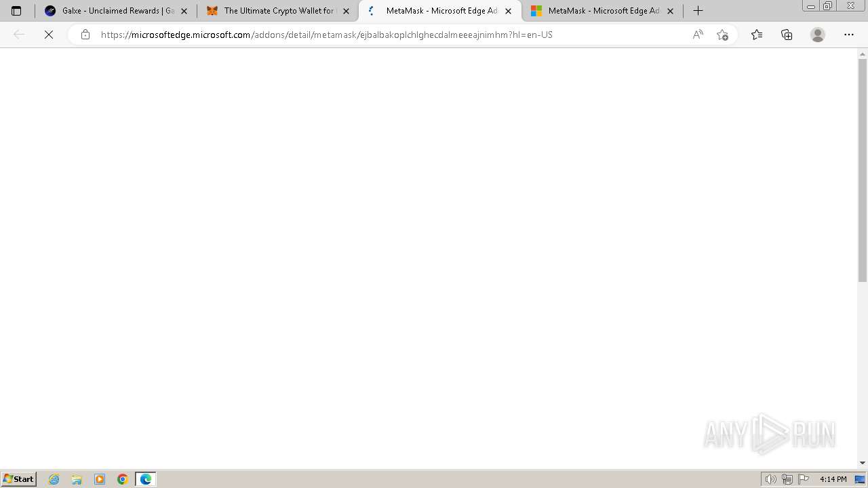Open Settings and more menu
Viewport: 868px width, 488px height.
point(849,35)
